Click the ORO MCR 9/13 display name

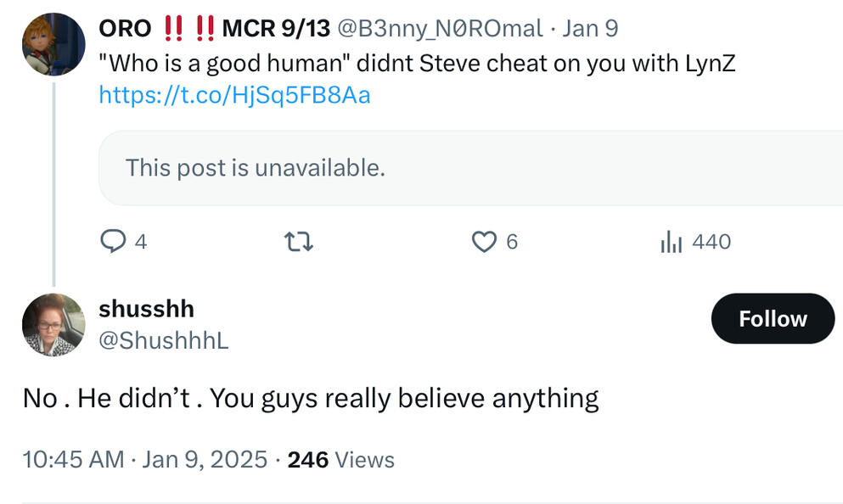point(214,29)
